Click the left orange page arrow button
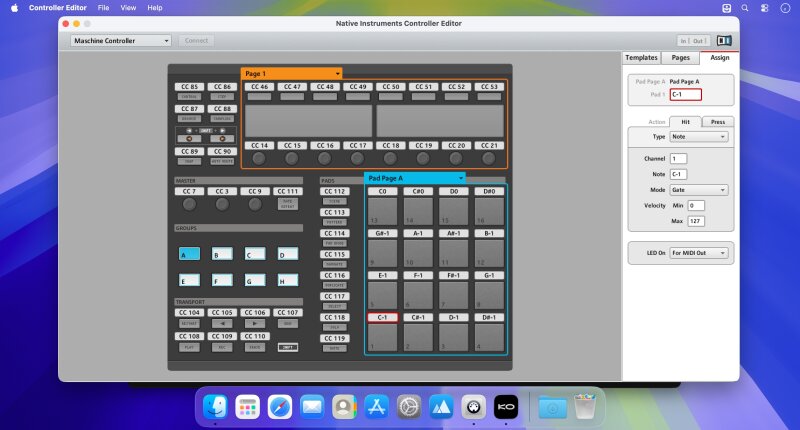 tap(189, 139)
